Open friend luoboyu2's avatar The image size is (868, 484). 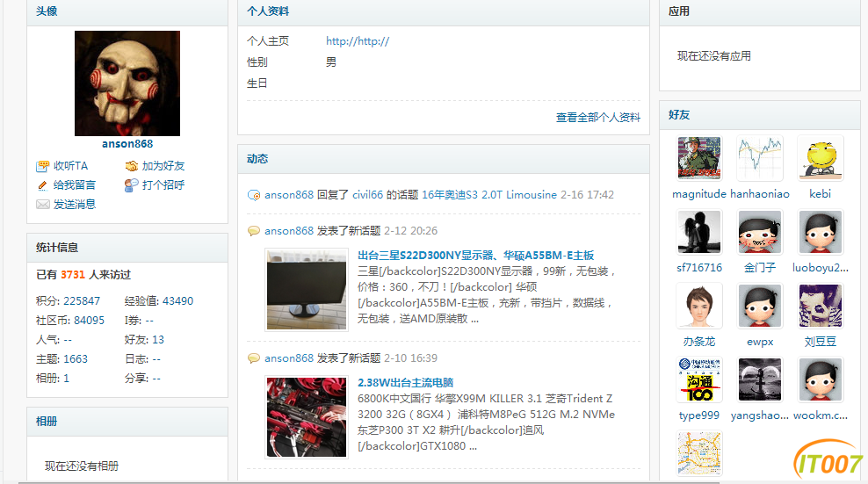coord(821,232)
